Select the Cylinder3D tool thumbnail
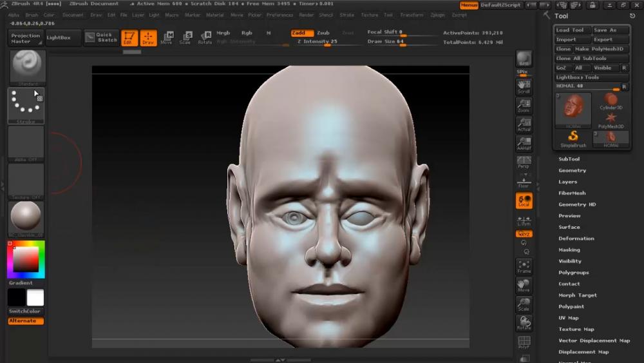The width and height of the screenshot is (644, 363). click(x=611, y=101)
